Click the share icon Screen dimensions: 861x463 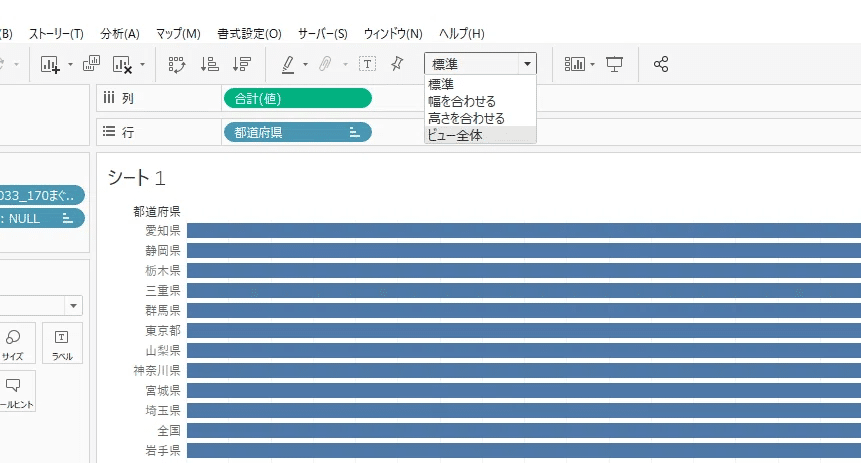click(660, 64)
